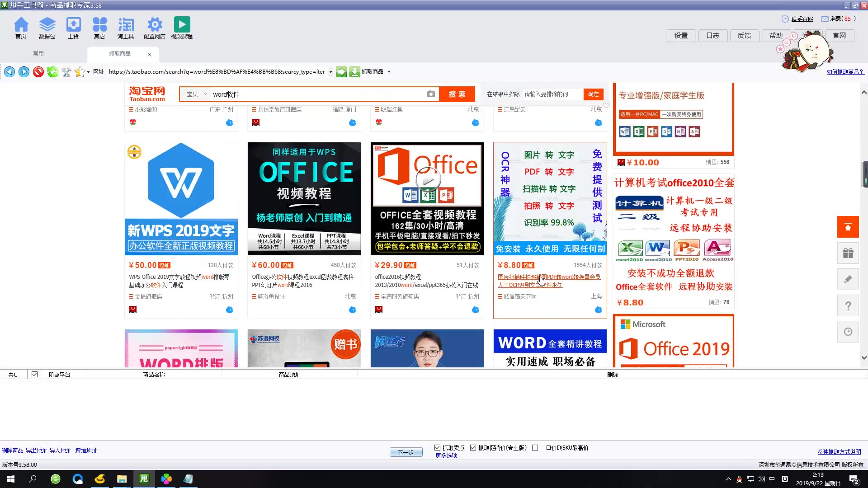Expand the 宝贝 search type dropdown

(x=198, y=94)
